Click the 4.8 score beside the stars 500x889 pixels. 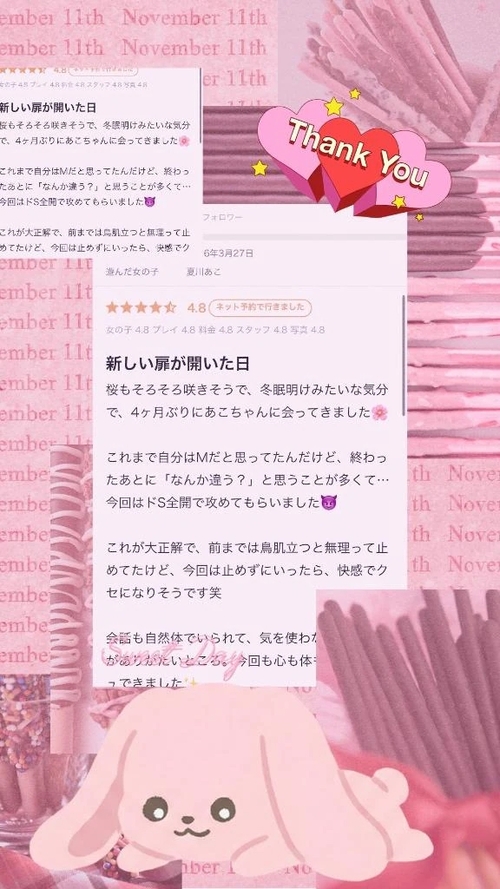pyautogui.click(x=196, y=308)
